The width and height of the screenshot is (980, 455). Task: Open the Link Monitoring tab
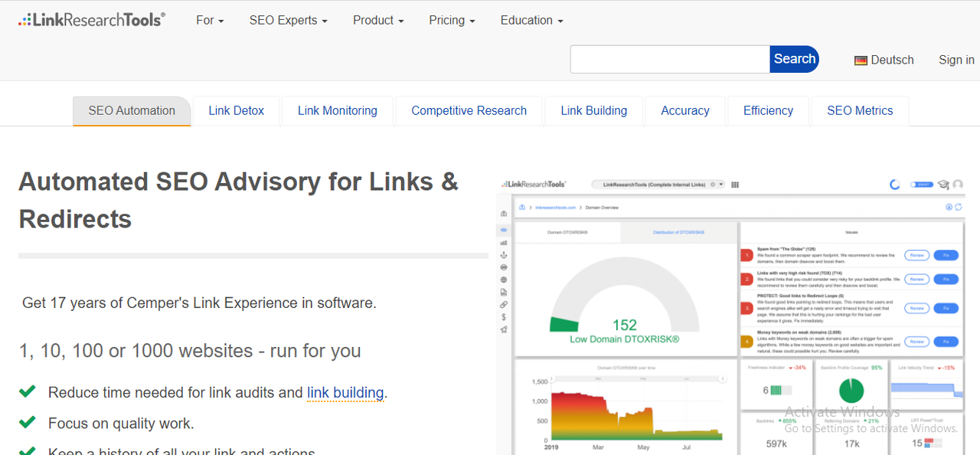tap(338, 111)
